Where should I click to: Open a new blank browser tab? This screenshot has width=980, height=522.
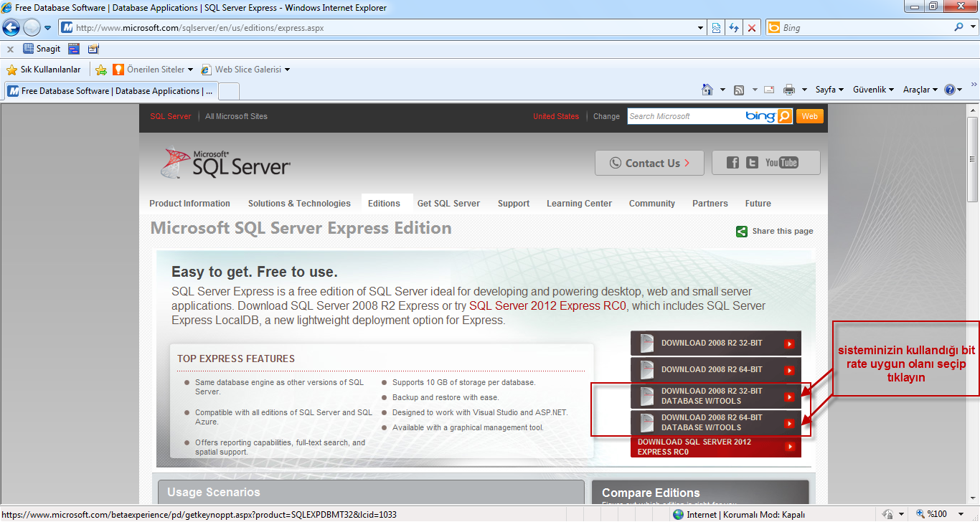[228, 91]
